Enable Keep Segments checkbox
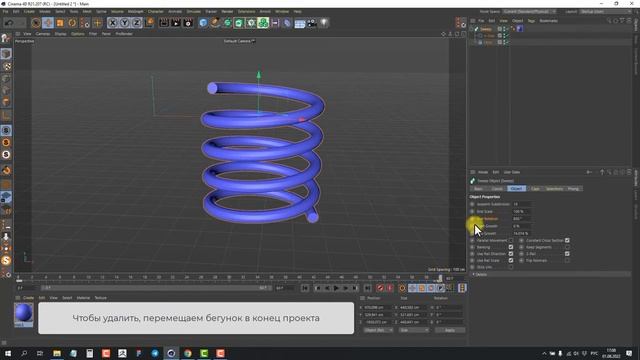 [567, 247]
